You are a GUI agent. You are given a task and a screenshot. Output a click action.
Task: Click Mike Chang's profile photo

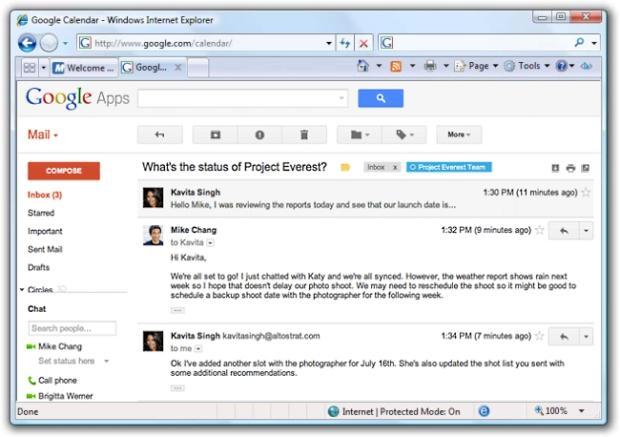pos(153,235)
